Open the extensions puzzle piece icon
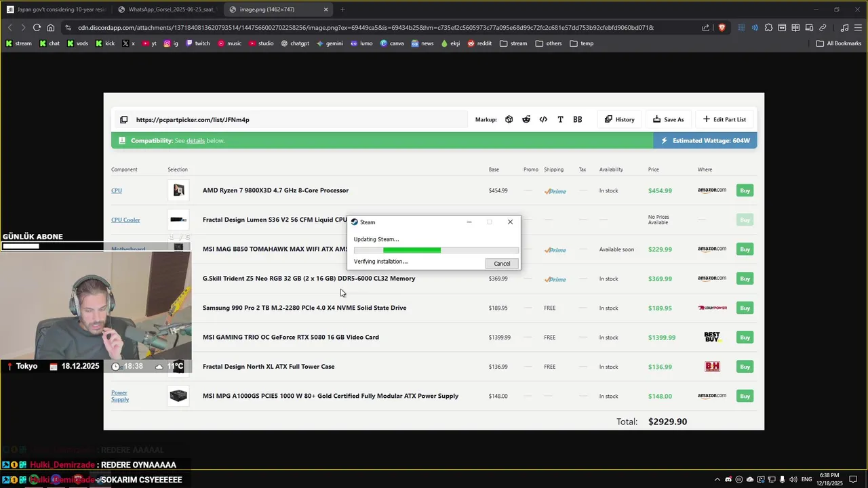This screenshot has width=868, height=488. [768, 28]
